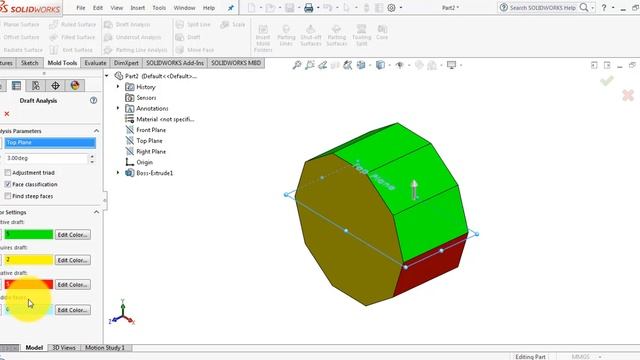Switch to the Evaluate tab

tap(96, 63)
